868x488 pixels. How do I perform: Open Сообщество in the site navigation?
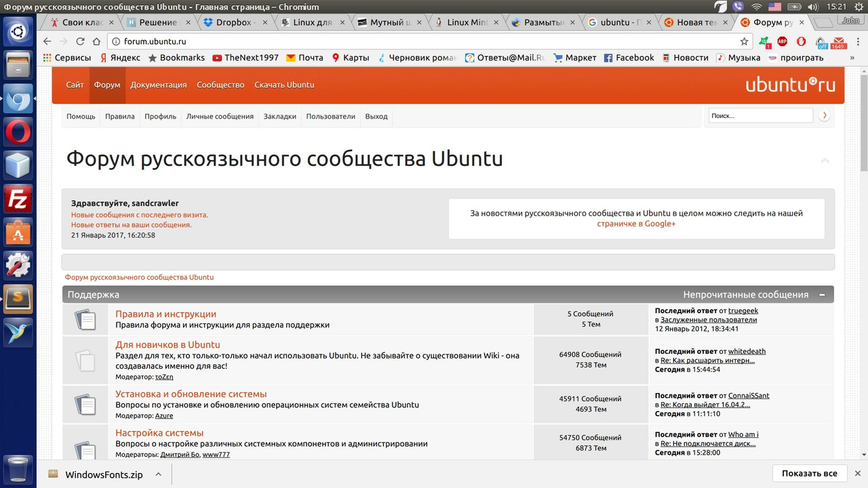[220, 85]
